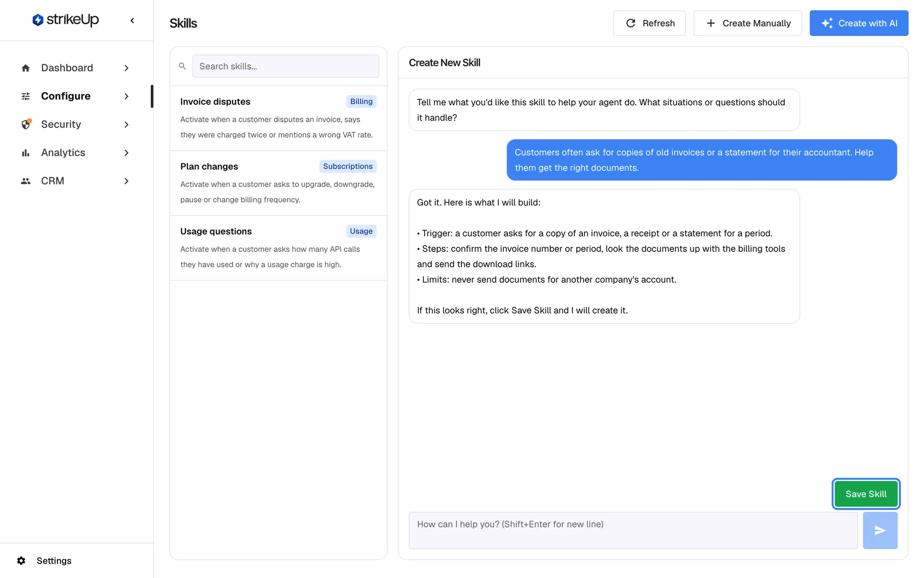
Task: Send the message with the arrow button
Action: [880, 530]
